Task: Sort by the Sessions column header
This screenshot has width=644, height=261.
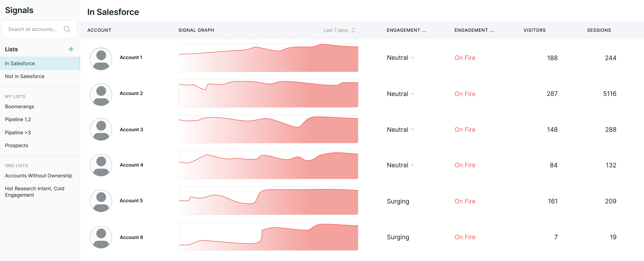Action: [599, 30]
